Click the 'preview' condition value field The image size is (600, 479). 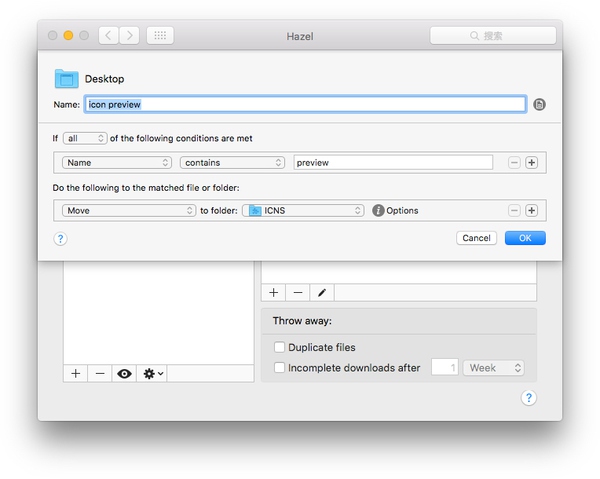(393, 163)
